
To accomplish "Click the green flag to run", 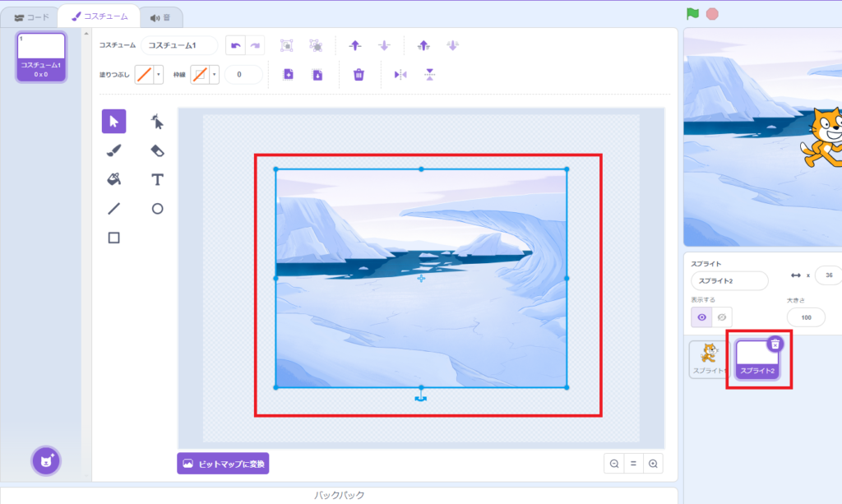I will pos(692,13).
